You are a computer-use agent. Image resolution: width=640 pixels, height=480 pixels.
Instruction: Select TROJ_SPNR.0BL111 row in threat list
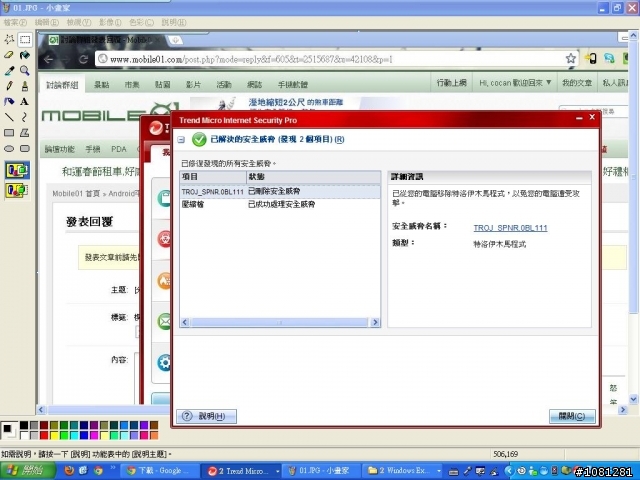pos(280,191)
